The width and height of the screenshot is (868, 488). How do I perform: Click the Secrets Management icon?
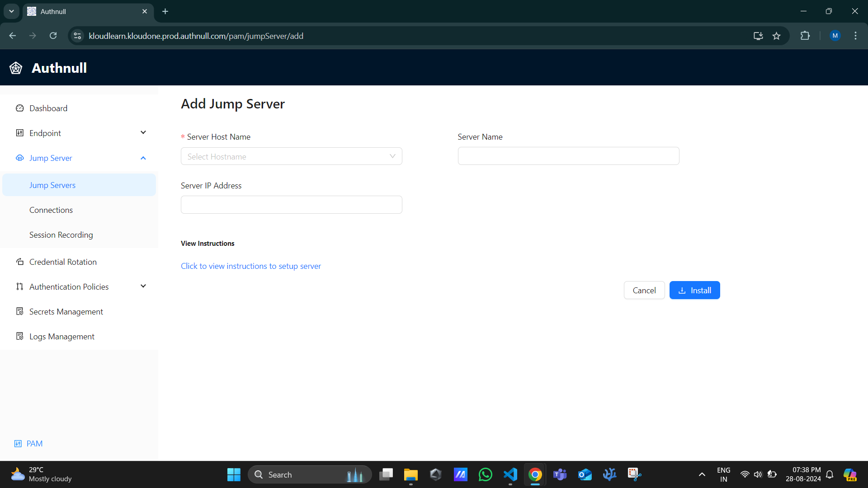pos(19,311)
